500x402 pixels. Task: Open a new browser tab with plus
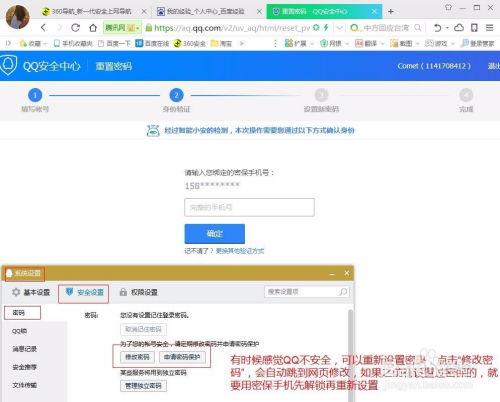[391, 12]
